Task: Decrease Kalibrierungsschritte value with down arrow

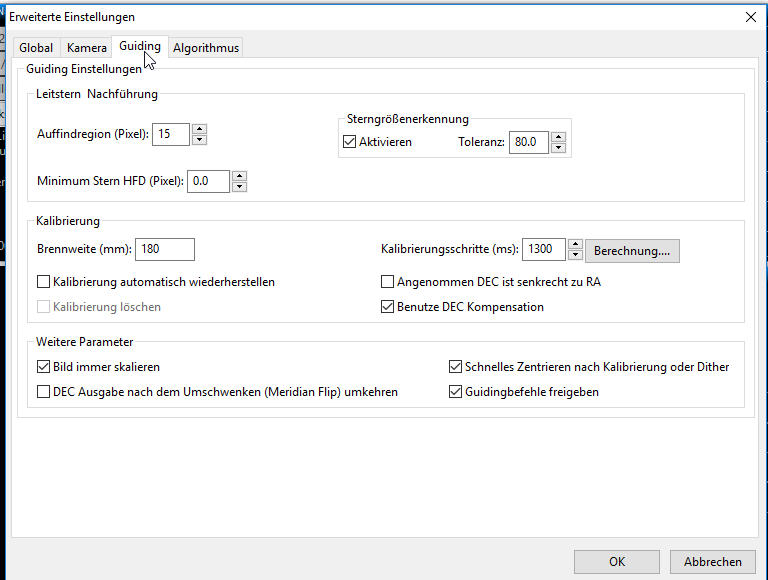Action: (574, 256)
